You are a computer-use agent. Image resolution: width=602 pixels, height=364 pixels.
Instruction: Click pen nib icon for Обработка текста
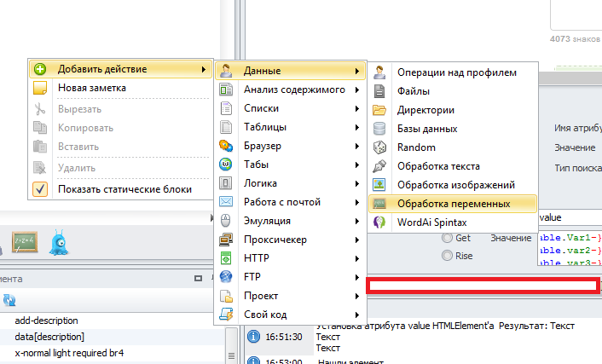pyautogui.click(x=379, y=166)
